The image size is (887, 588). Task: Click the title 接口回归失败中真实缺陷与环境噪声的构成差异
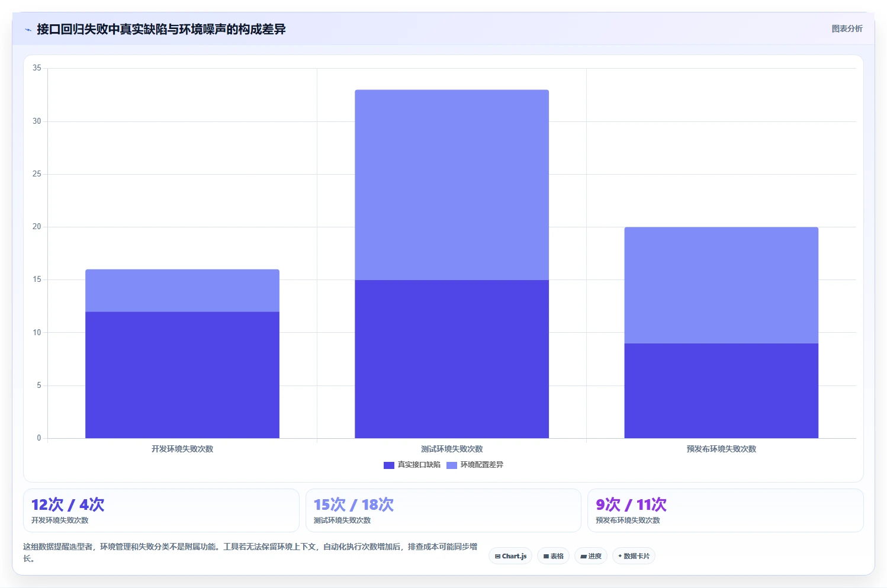[x=161, y=29]
